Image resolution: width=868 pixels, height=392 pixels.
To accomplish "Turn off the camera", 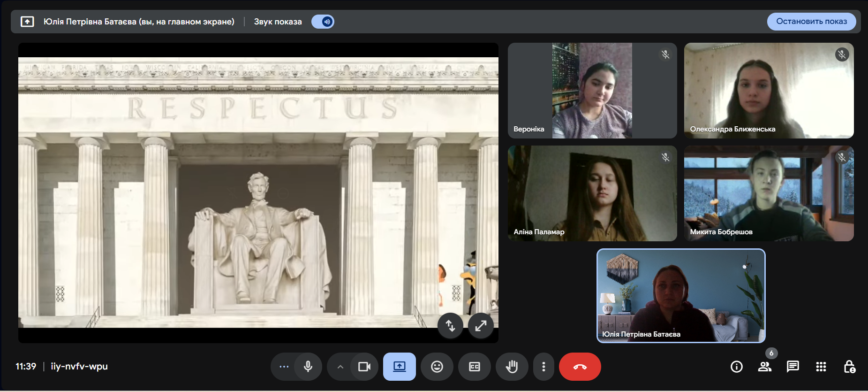I will tap(364, 367).
